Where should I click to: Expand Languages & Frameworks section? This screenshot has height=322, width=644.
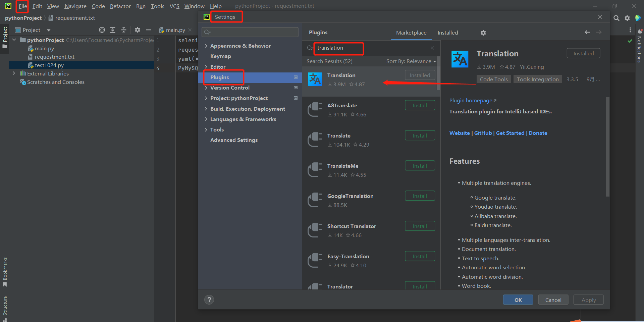(206, 119)
